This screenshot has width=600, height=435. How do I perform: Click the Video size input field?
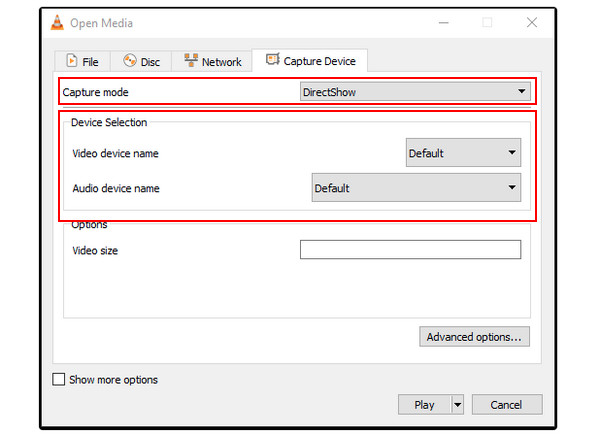coord(410,249)
